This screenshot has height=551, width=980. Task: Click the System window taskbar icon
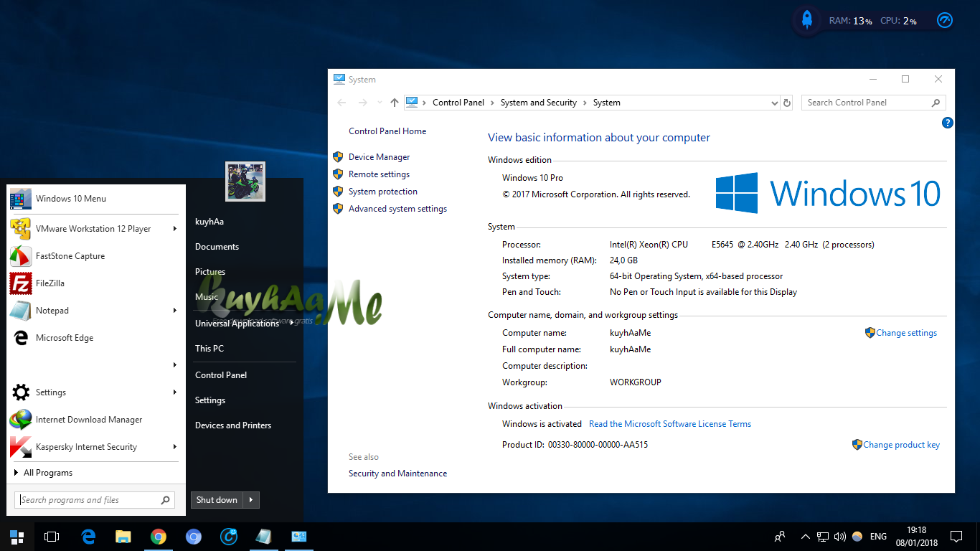[x=299, y=537]
